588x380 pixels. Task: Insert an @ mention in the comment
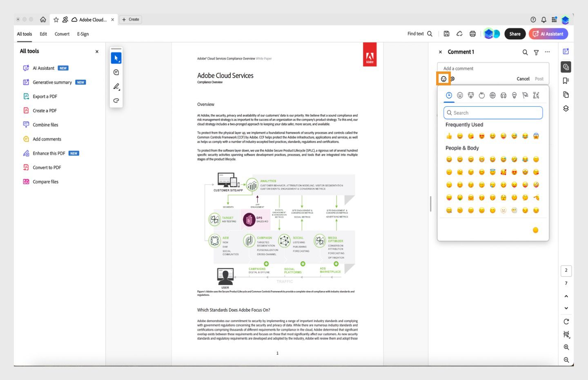click(x=452, y=79)
